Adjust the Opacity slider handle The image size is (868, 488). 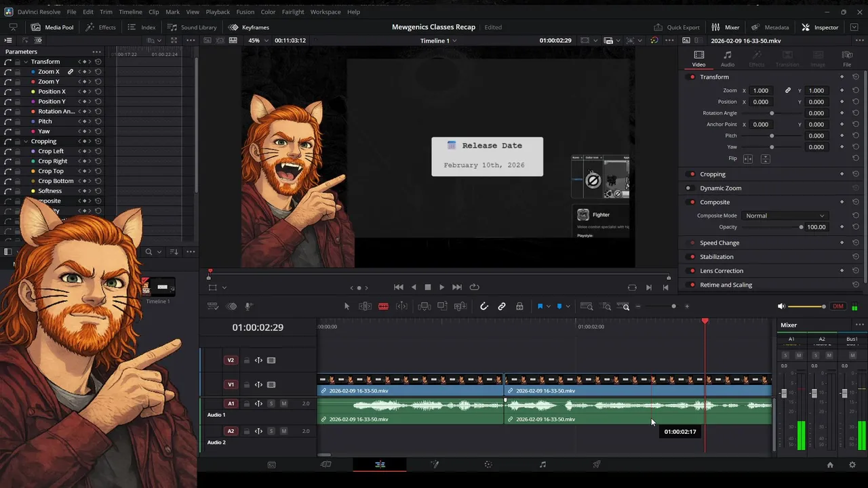(x=801, y=227)
